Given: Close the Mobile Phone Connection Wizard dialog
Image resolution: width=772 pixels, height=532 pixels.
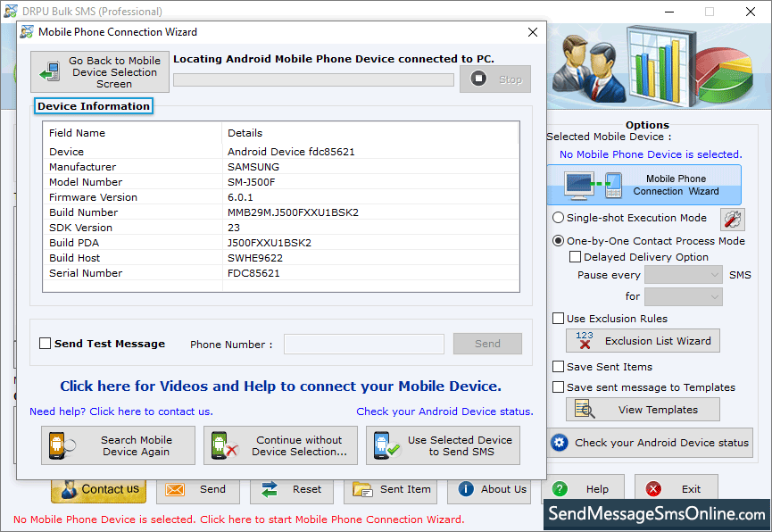Looking at the screenshot, I should click(532, 32).
